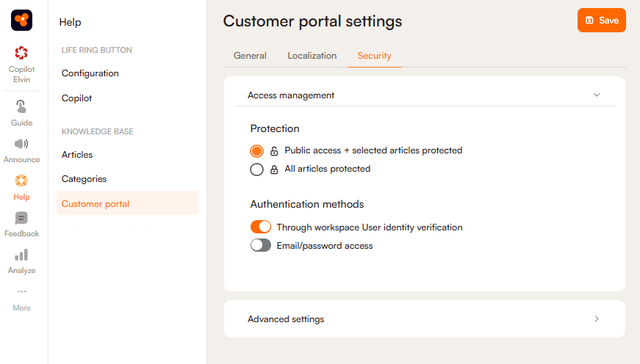Select All articles protected radio option
640x364 pixels.
256,170
